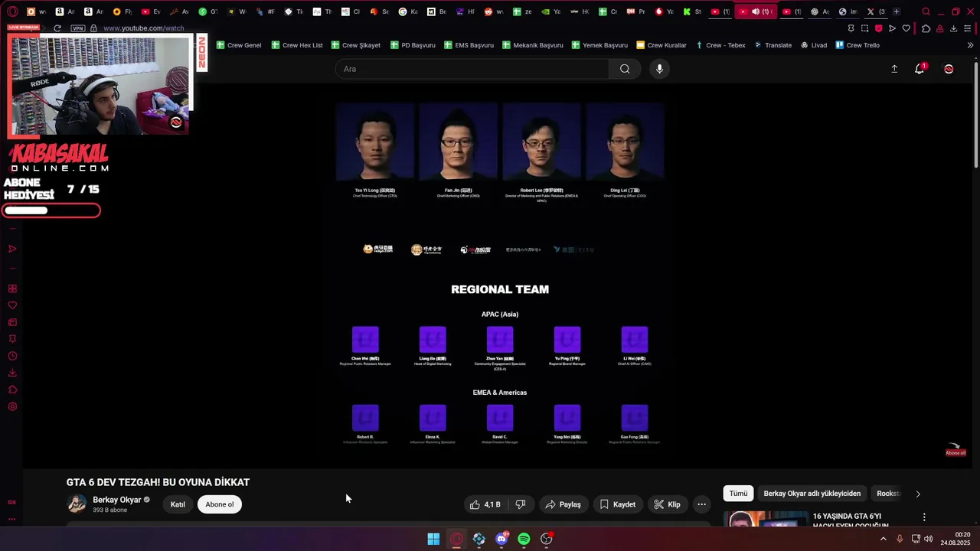Show hidden system tray icons
Image resolution: width=980 pixels, height=551 pixels.
click(x=883, y=539)
